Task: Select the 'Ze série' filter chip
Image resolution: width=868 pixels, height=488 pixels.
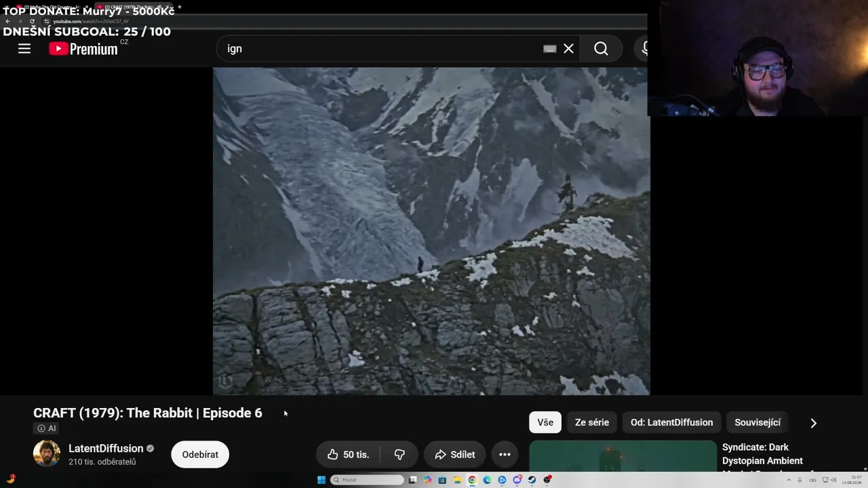Action: point(592,422)
